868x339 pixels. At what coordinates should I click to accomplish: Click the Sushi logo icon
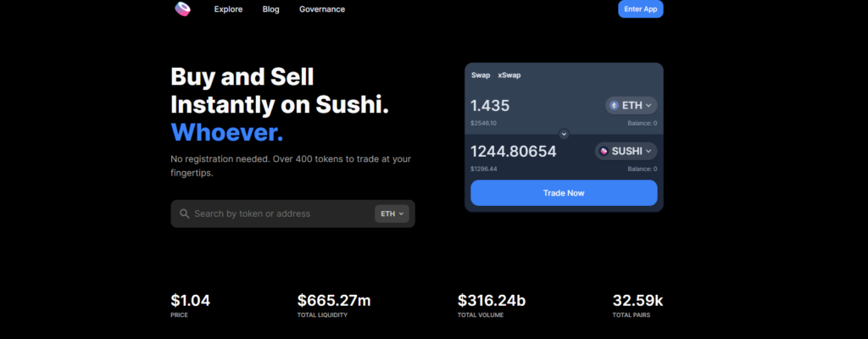[x=183, y=8]
